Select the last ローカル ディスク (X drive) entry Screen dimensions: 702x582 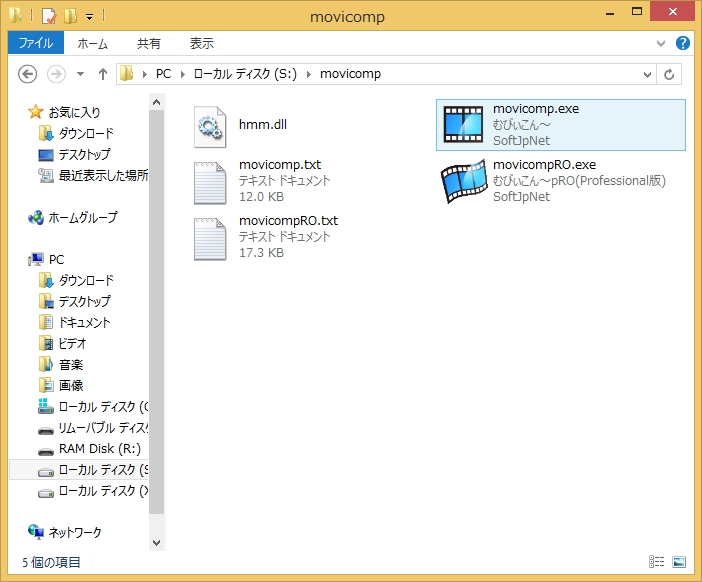click(x=103, y=491)
